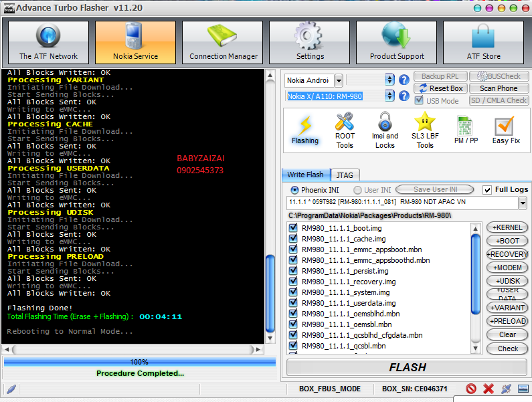Click the orange title bar circle button
Viewport: 532px width, 402px height.
(x=501, y=9)
